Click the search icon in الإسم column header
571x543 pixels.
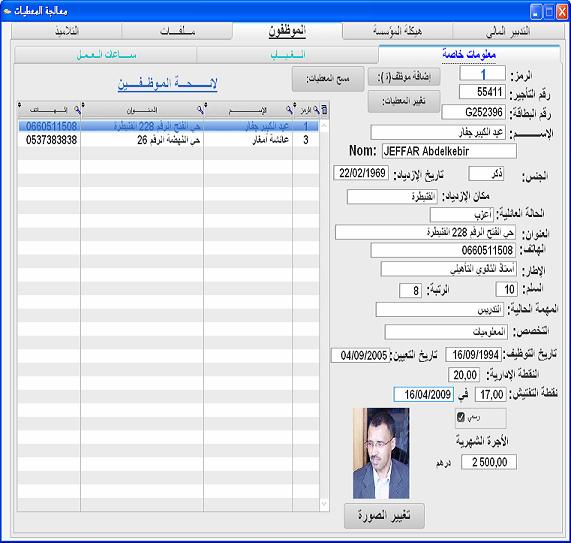pos(290,110)
